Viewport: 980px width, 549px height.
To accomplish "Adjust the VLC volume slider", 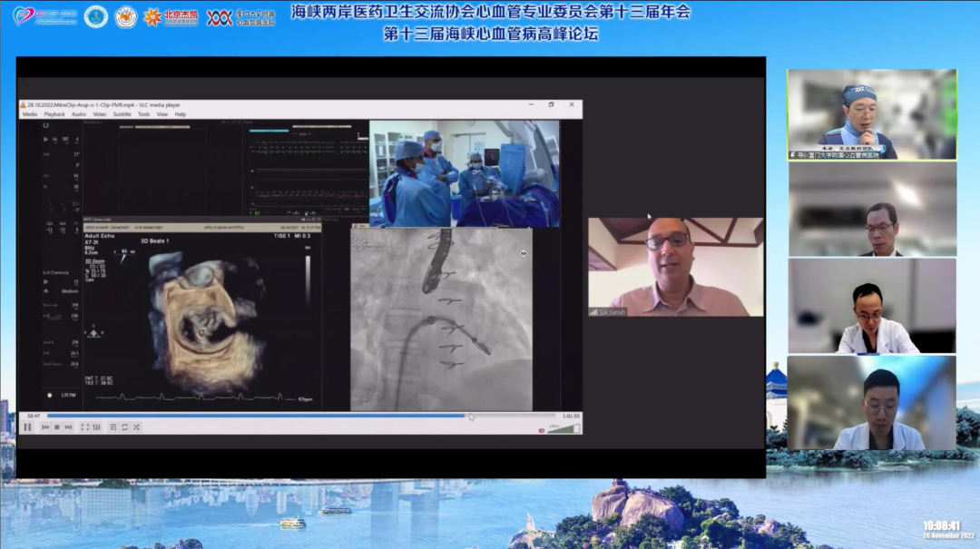I will coord(563,427).
